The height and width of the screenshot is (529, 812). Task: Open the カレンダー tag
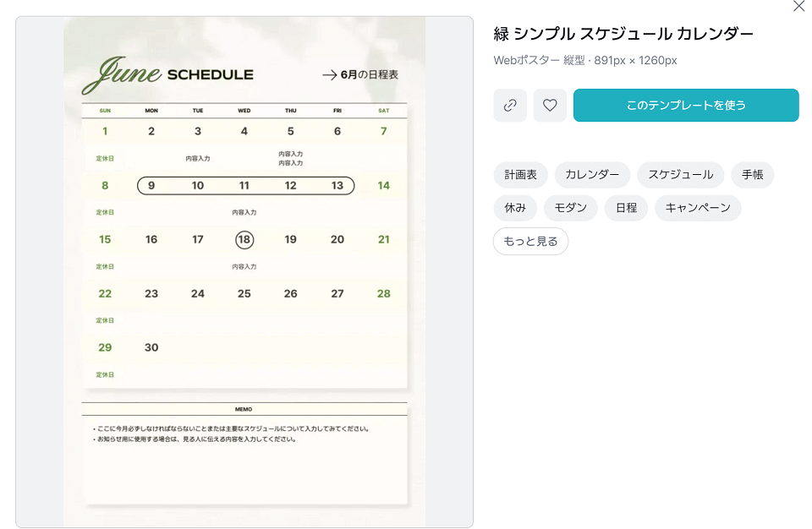(x=592, y=175)
